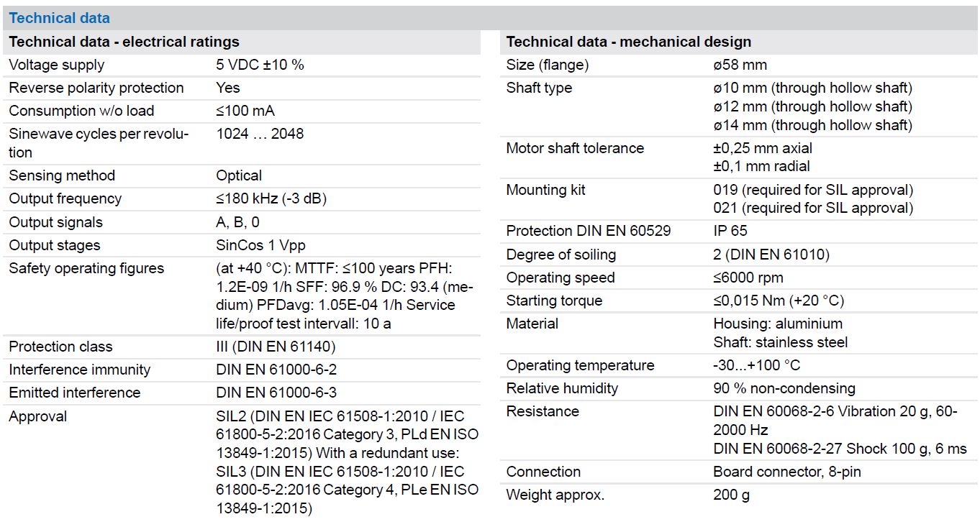Click the "Sensing method" row label
This screenshot has width=980, height=522.
point(61,175)
